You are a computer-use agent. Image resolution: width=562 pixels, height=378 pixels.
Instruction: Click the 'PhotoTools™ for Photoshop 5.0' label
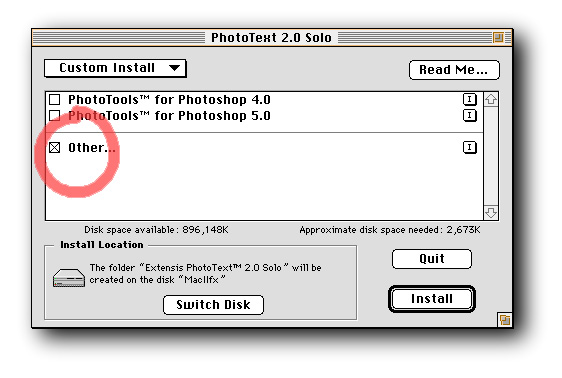169,115
